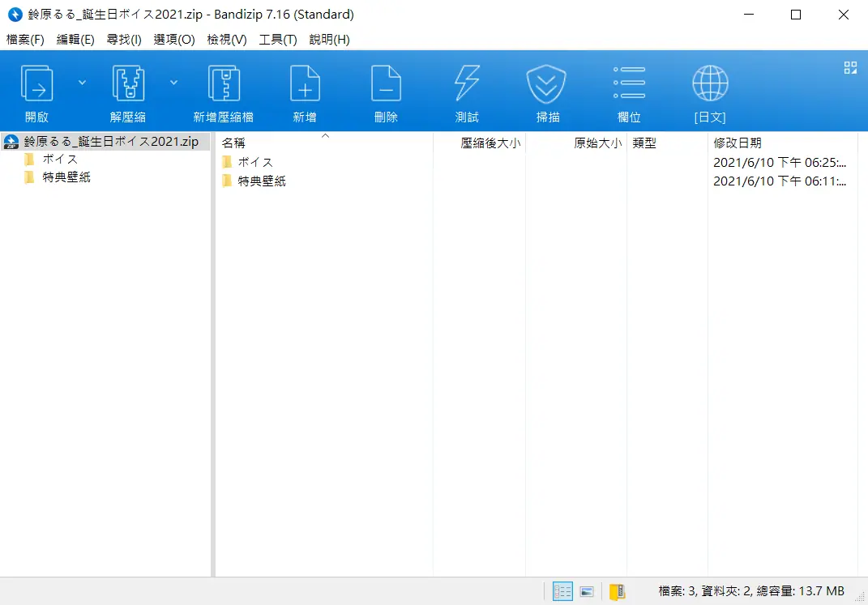Screen dimensions: 868x605
Task: Open the 說明(H) menu
Action: point(329,39)
